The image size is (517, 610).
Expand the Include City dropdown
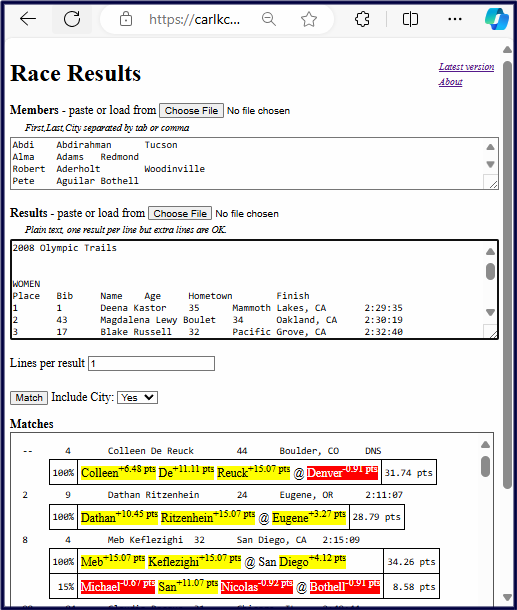(x=137, y=398)
